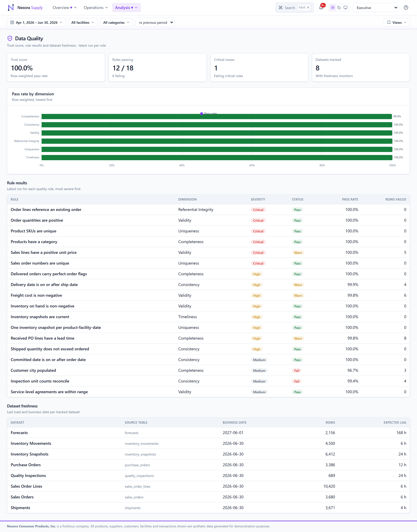Click the Search input box

pyautogui.click(x=294, y=8)
